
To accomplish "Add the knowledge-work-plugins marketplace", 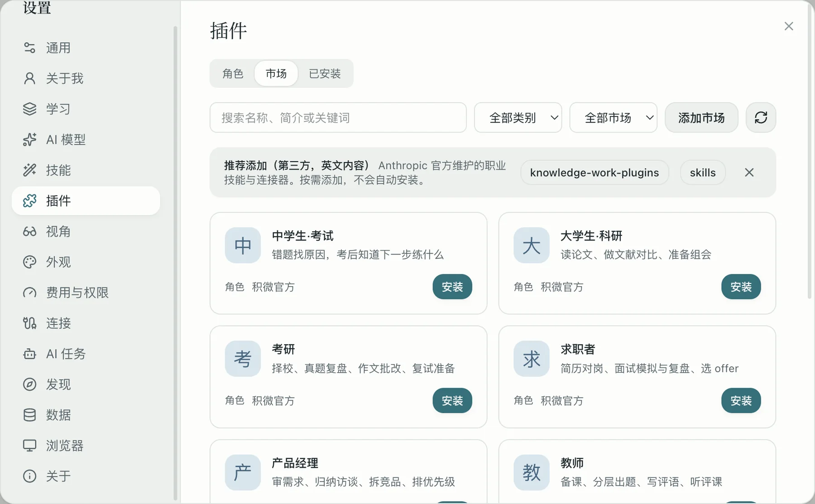I will [594, 173].
